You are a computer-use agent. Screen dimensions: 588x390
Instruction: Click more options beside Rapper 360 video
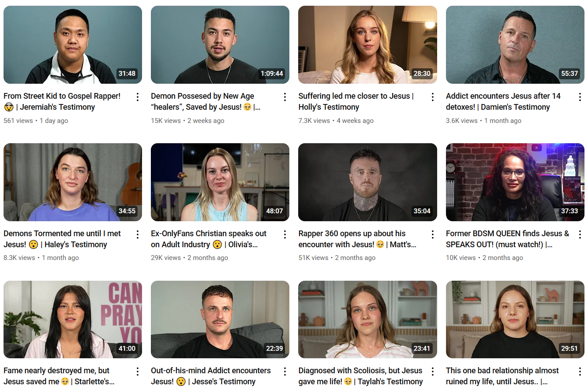433,234
